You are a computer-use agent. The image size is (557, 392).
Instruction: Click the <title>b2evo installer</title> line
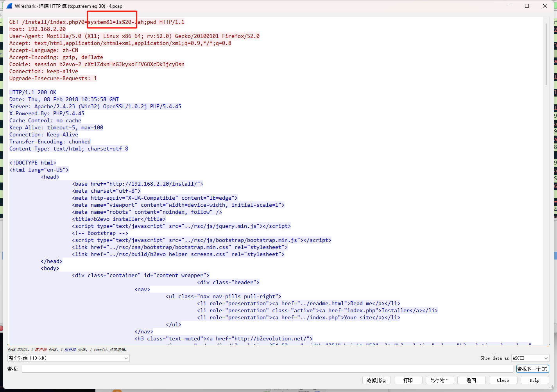tap(119, 219)
